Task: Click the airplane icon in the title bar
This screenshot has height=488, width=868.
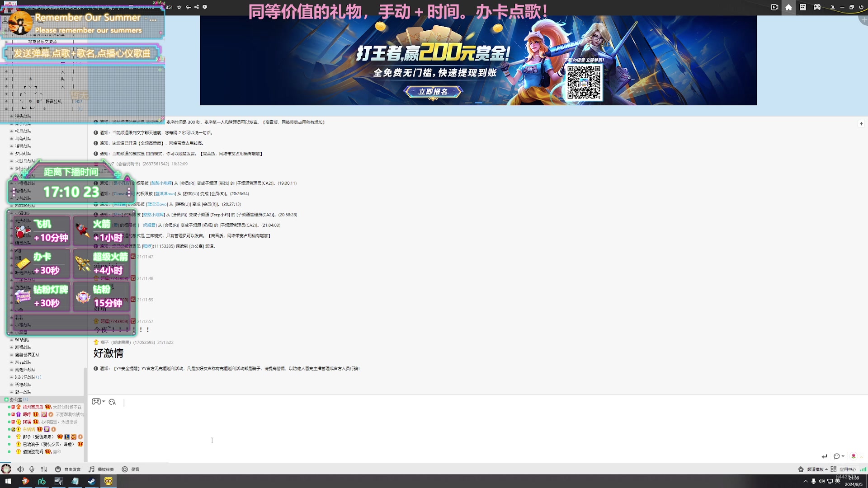Action: [188, 7]
